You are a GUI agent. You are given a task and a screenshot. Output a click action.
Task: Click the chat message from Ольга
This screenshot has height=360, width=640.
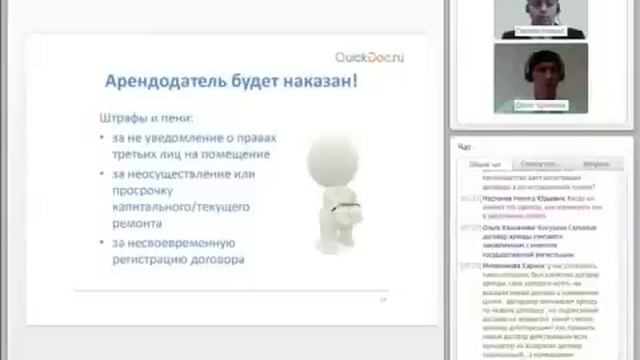539,241
